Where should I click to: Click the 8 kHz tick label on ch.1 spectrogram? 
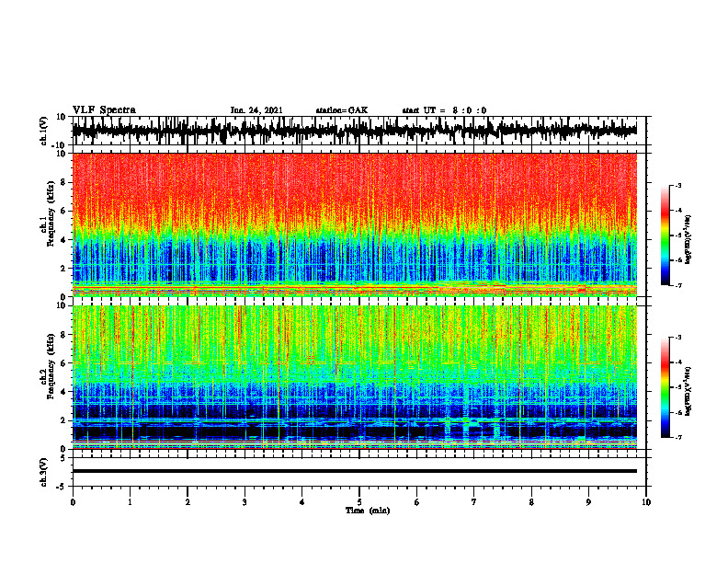coord(63,182)
